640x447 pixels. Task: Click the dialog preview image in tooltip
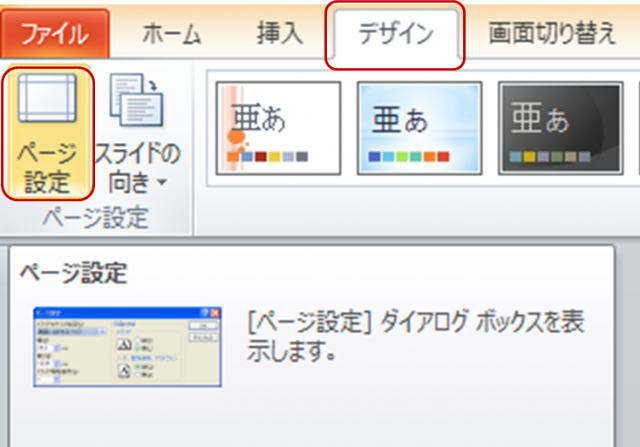[x=127, y=346]
